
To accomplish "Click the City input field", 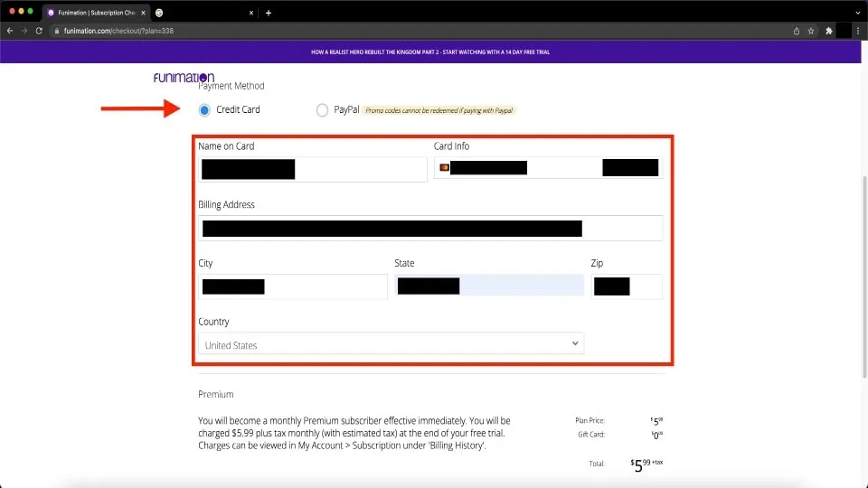I will tap(293, 286).
